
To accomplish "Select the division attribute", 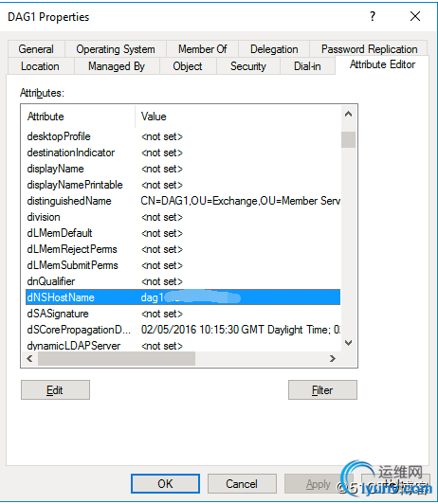I will (183, 217).
